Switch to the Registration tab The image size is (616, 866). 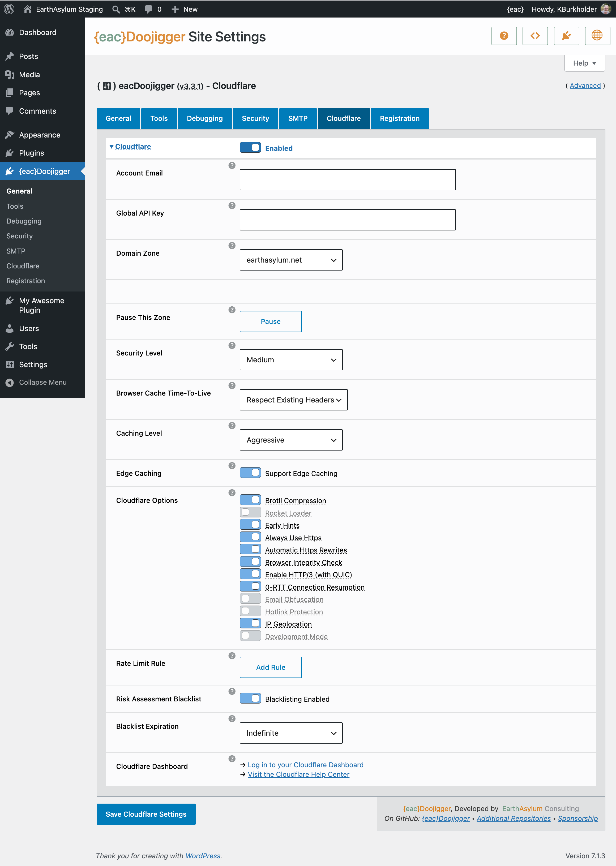(400, 119)
